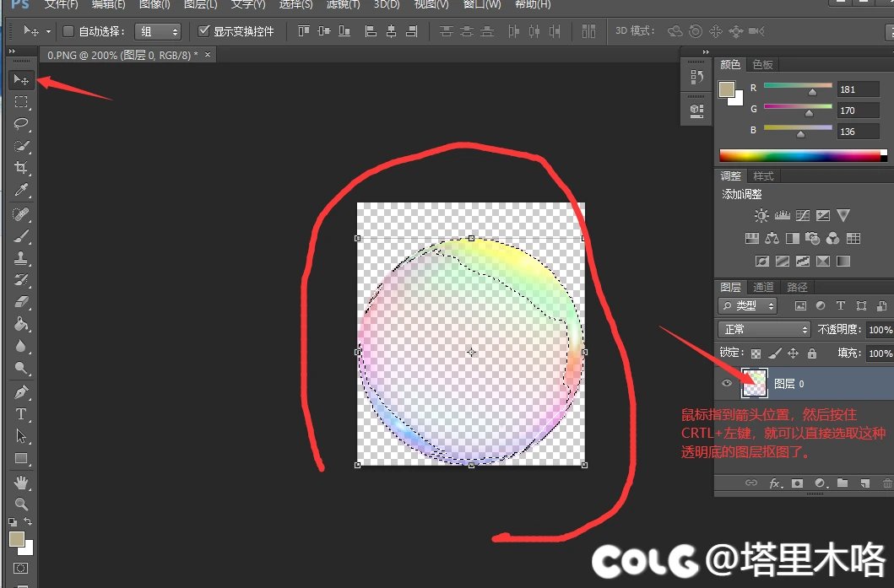
Task: Add a Brightness/Contrast adjustment
Action: pyautogui.click(x=761, y=216)
